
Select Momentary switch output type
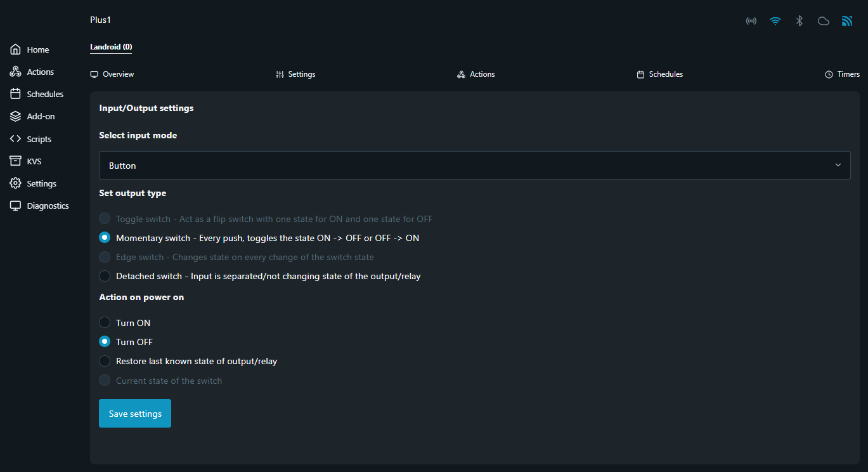point(105,238)
